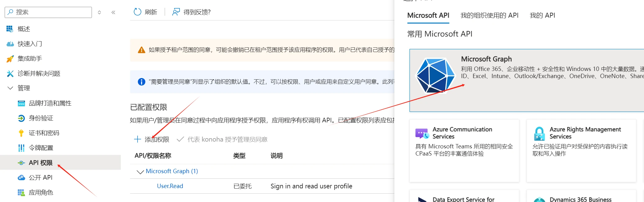The image size is (644, 202).
Task: Click the 快速入门 cloud icon
Action: point(10,44)
